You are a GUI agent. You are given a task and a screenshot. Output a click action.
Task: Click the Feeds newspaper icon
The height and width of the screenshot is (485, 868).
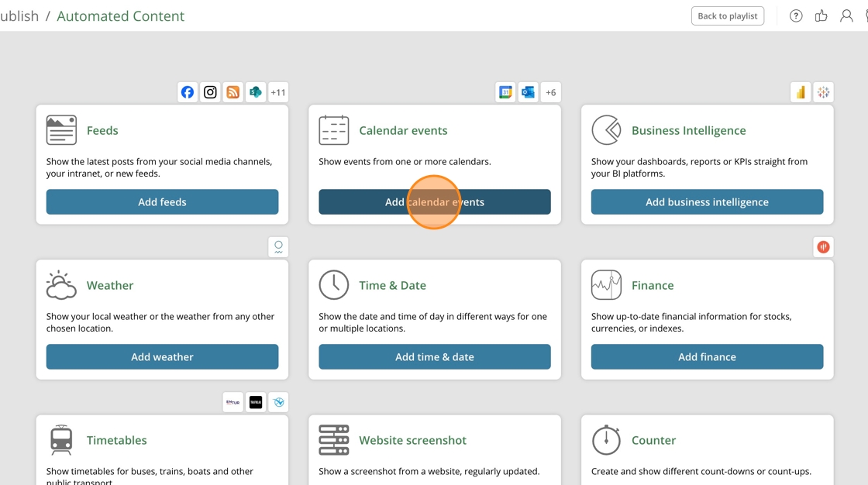[61, 130]
